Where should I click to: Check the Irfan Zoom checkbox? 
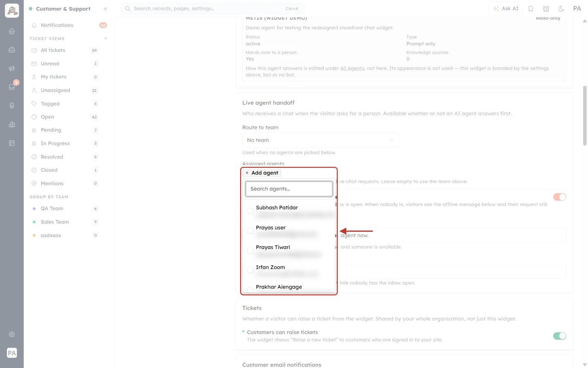tap(250, 270)
